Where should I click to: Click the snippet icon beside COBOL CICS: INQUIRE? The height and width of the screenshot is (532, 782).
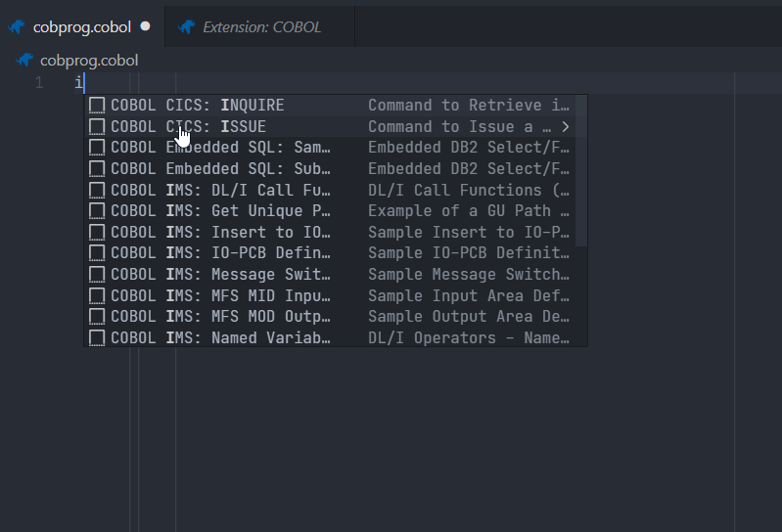click(97, 106)
